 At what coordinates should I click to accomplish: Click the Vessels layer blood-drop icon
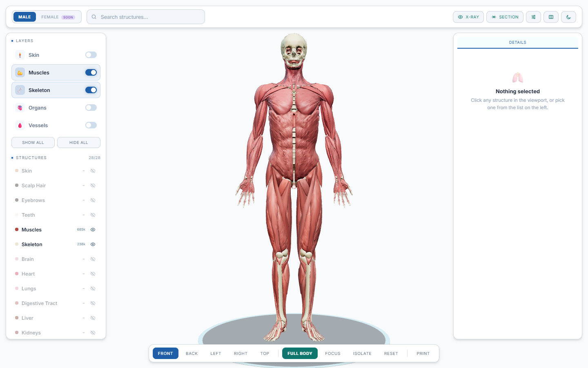coord(20,125)
